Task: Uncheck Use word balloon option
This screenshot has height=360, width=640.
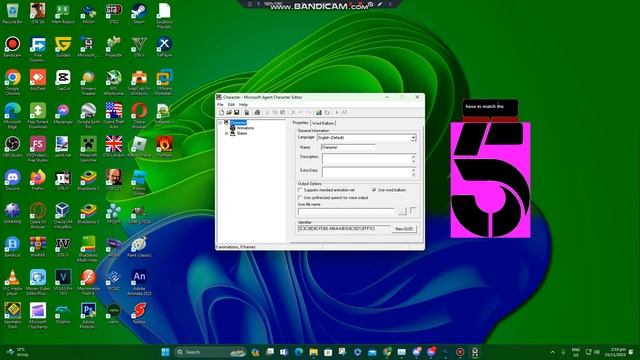Action: (374, 190)
